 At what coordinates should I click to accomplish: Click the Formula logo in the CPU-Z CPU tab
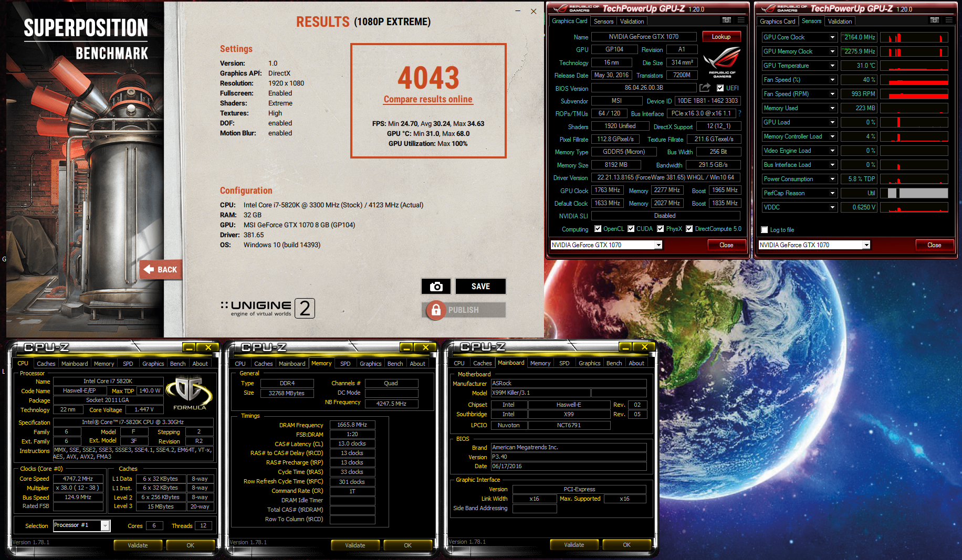click(x=189, y=393)
